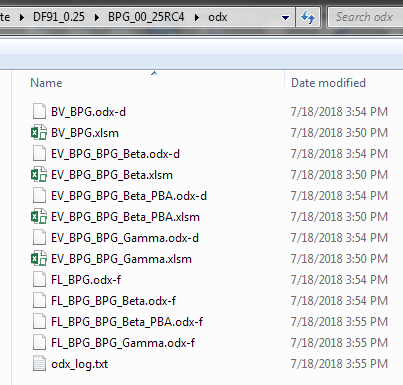Screen dimensions: 403x385
Task: Click the FL_BPG.odx-f file icon
Action: (39, 279)
